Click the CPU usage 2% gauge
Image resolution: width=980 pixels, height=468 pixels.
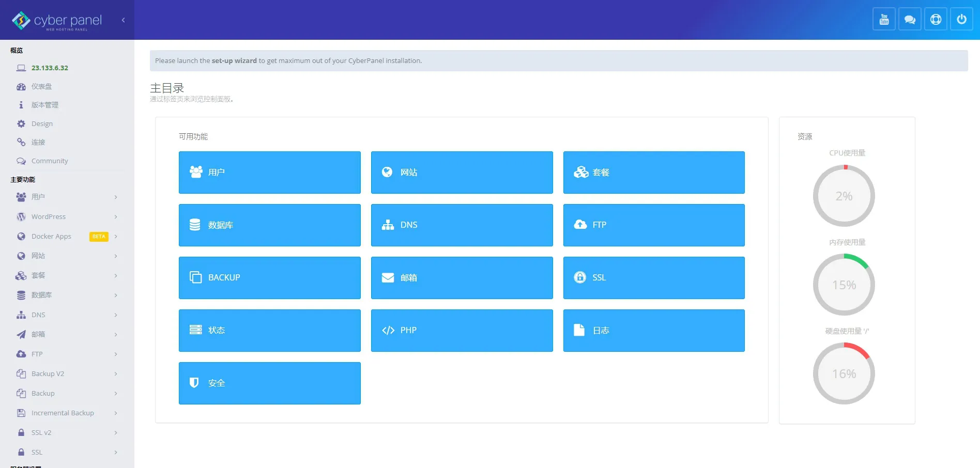[844, 196]
